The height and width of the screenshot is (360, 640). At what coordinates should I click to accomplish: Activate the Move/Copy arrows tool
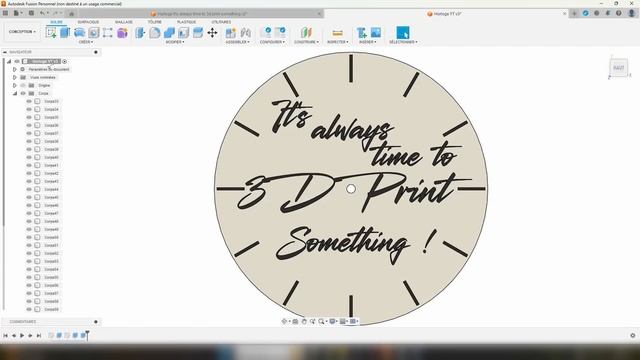(x=212, y=33)
